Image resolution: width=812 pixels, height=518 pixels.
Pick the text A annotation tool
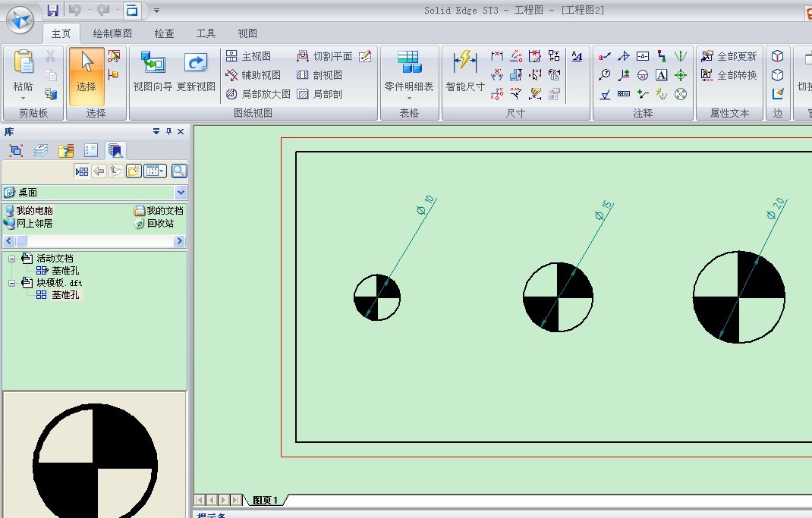(661, 75)
